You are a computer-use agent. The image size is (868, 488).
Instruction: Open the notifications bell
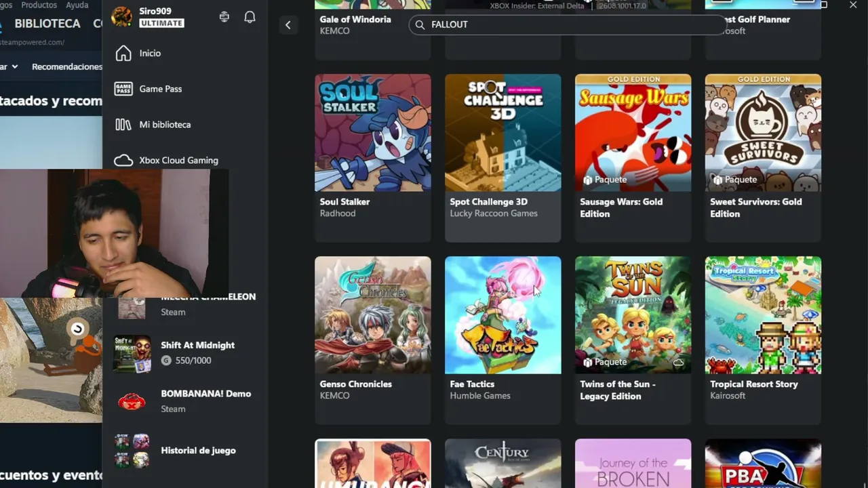tap(250, 17)
